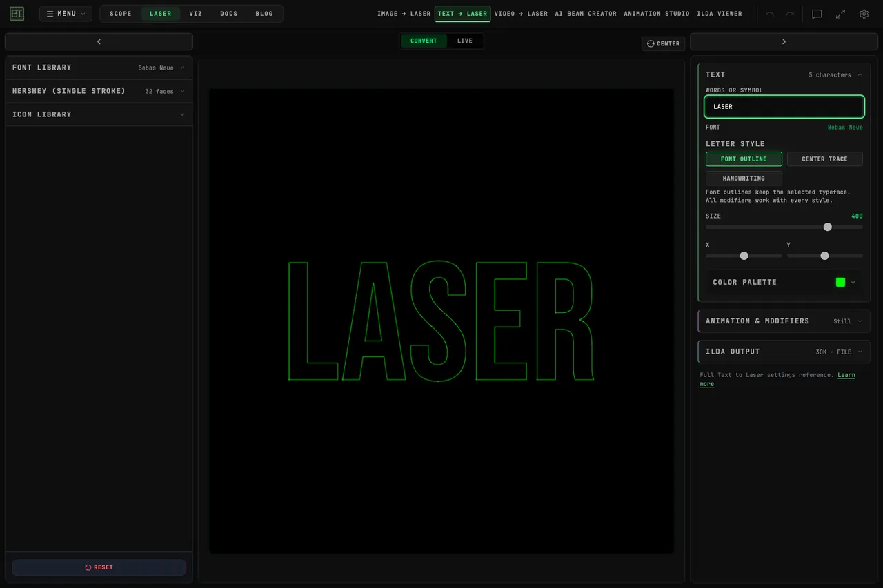Collapse the Text section header

(784, 74)
